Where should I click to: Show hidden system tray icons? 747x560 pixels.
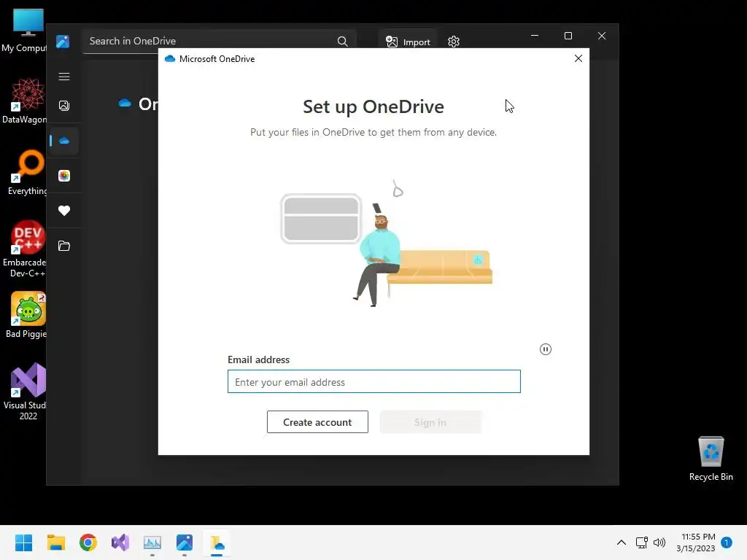click(622, 542)
